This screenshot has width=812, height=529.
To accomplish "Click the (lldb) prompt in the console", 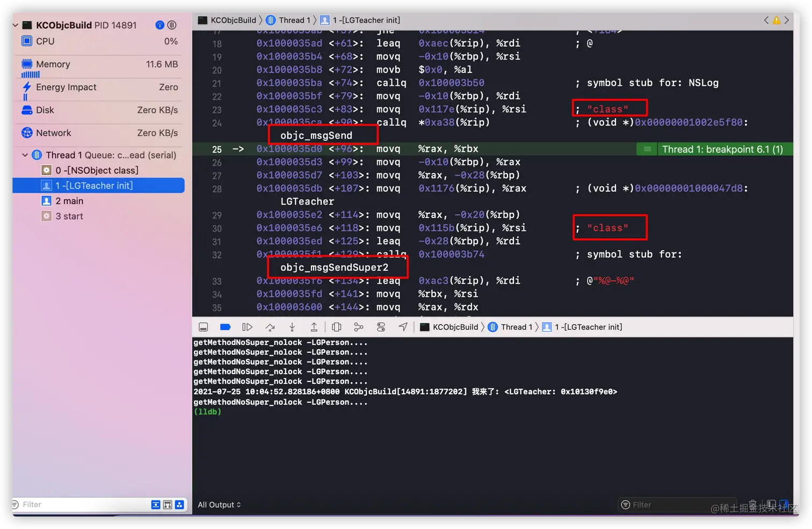I will pyautogui.click(x=207, y=412).
